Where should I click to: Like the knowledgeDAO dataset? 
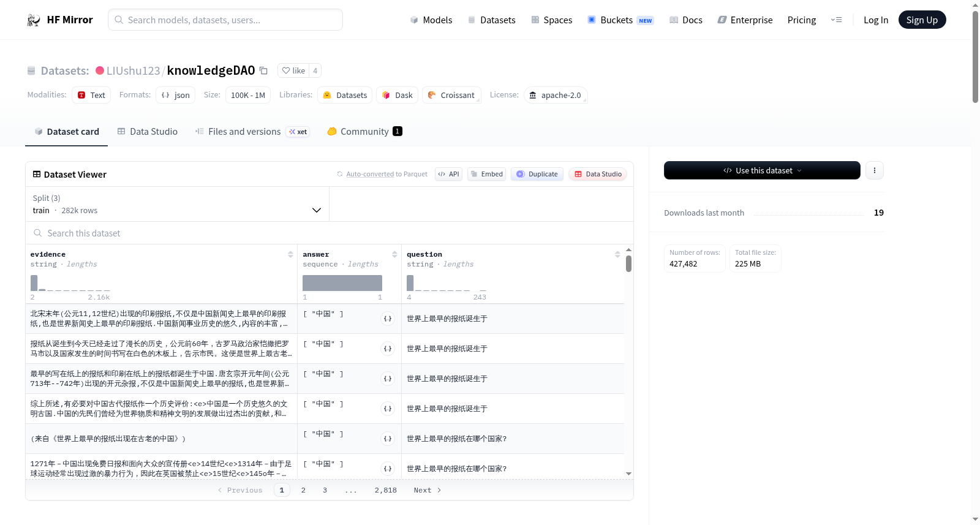[x=293, y=70]
